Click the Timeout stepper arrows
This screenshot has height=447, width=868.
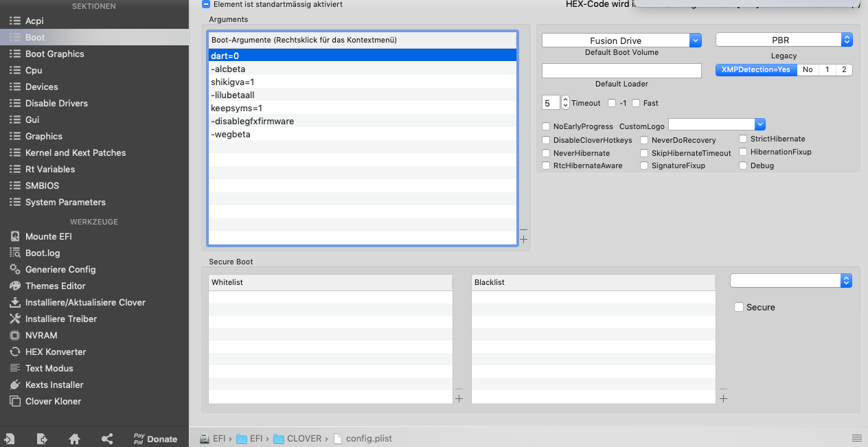point(566,103)
